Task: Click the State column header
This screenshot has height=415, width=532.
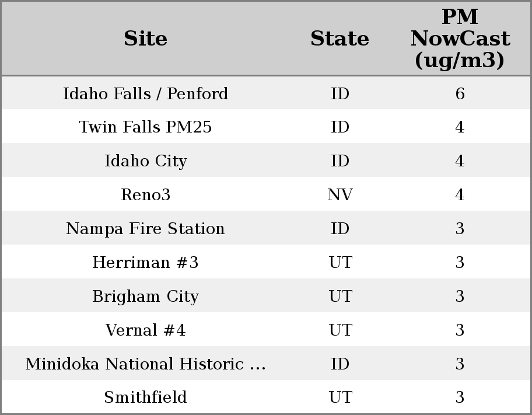Action: point(339,39)
